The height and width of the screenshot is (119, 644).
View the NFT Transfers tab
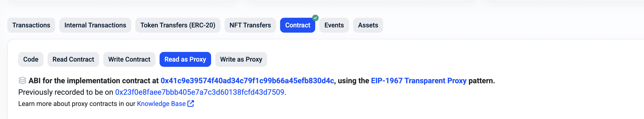(250, 25)
